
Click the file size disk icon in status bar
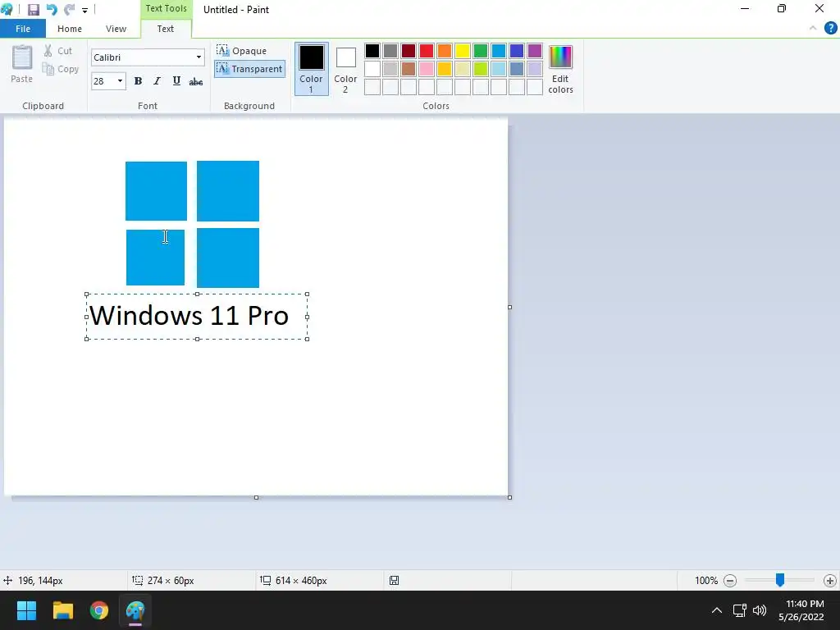(x=394, y=580)
